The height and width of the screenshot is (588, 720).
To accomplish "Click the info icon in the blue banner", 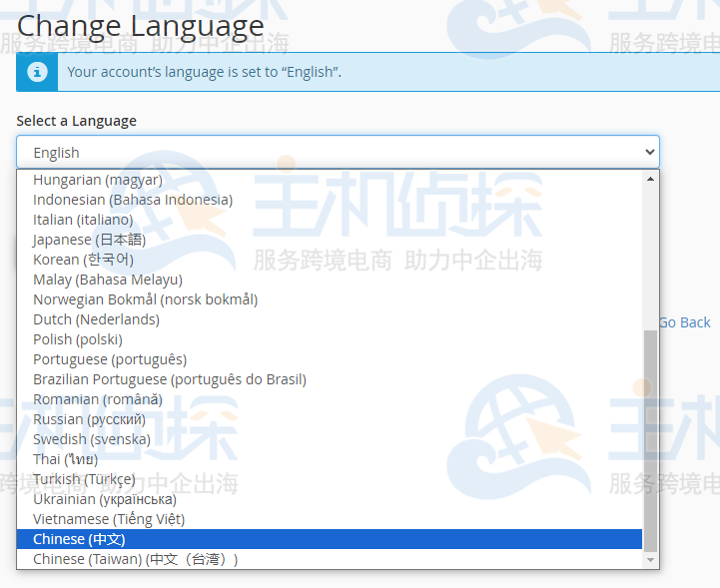I will 37,72.
